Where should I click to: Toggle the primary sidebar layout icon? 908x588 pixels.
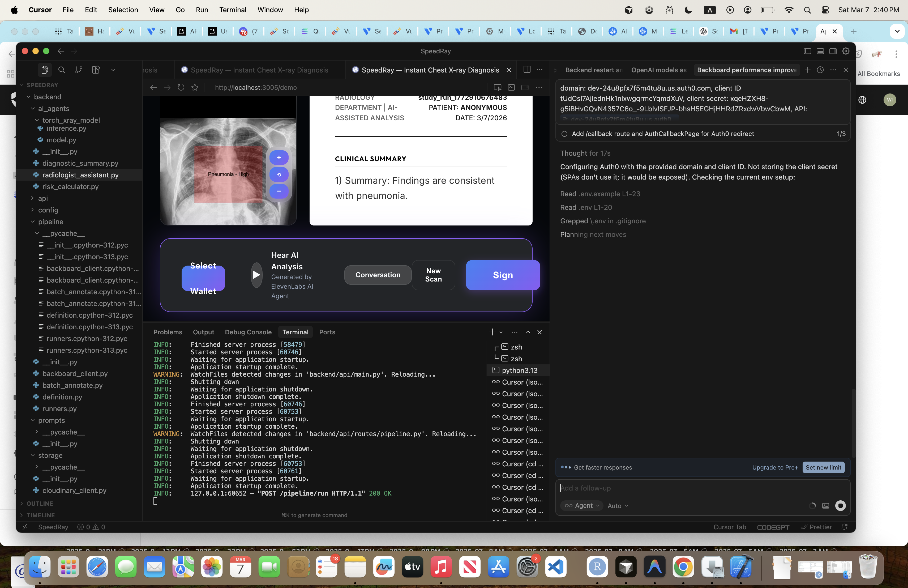pyautogui.click(x=807, y=51)
